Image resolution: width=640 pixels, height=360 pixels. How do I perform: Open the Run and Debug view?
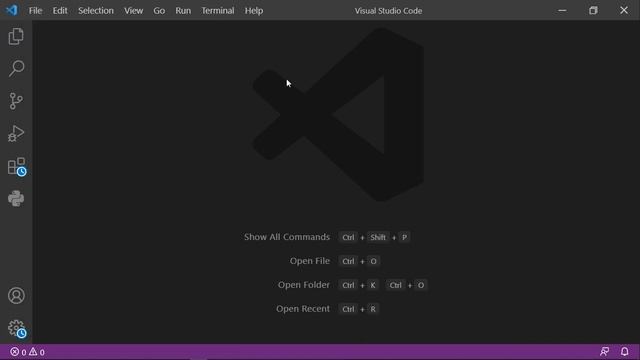click(x=16, y=133)
